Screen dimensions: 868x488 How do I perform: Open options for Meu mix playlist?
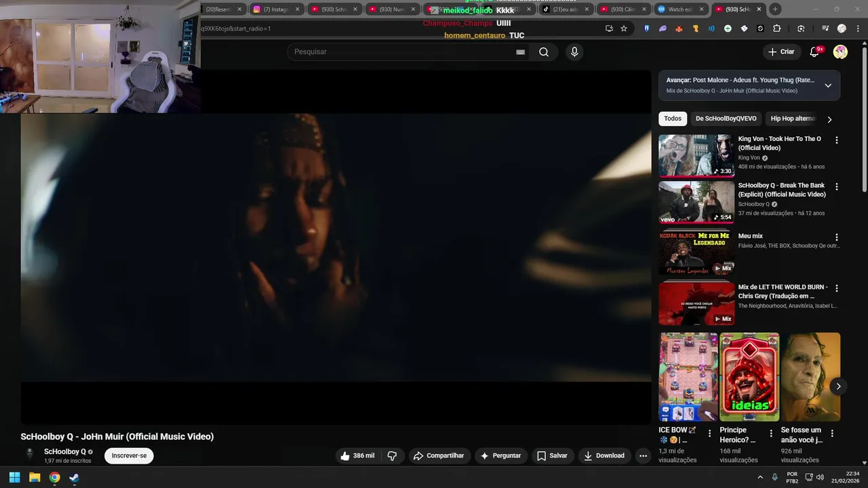(x=836, y=237)
